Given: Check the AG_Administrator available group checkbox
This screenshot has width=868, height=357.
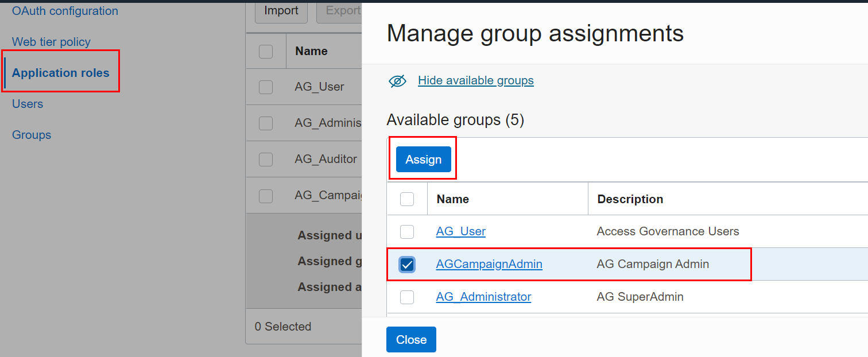Looking at the screenshot, I should coord(407,297).
